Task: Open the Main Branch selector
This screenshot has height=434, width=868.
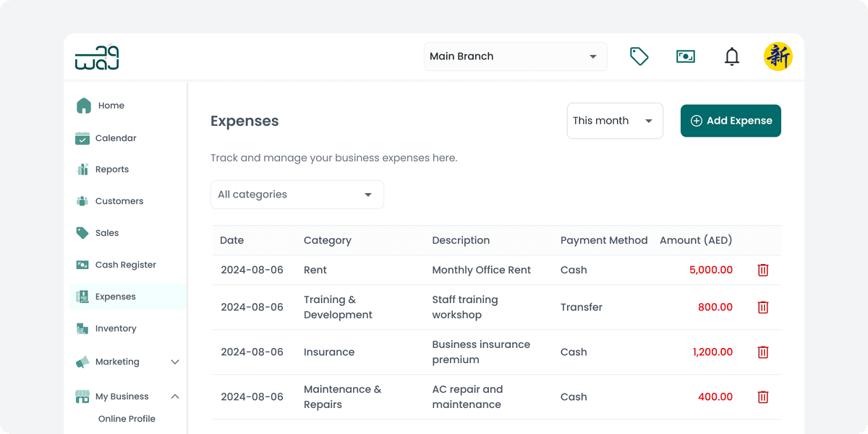Action: (515, 56)
